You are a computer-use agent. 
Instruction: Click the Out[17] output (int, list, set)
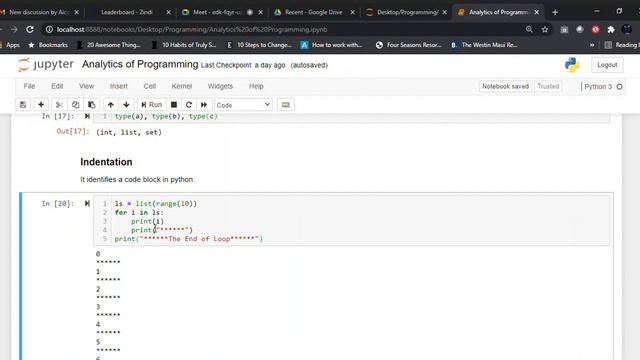[x=129, y=132]
